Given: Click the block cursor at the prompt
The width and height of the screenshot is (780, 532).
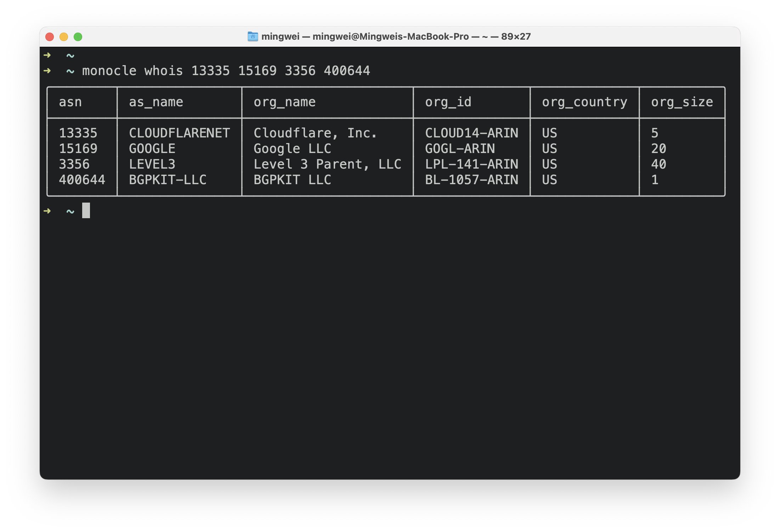Looking at the screenshot, I should pyautogui.click(x=86, y=211).
